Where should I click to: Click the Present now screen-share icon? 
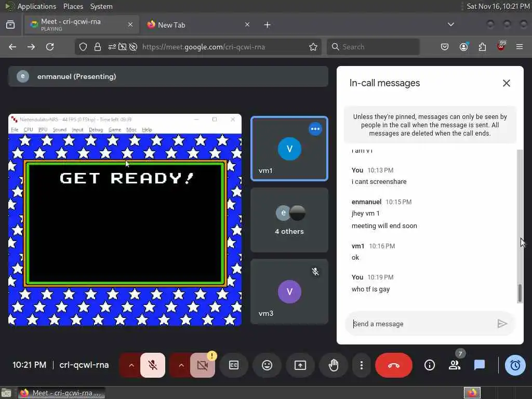[x=300, y=365]
